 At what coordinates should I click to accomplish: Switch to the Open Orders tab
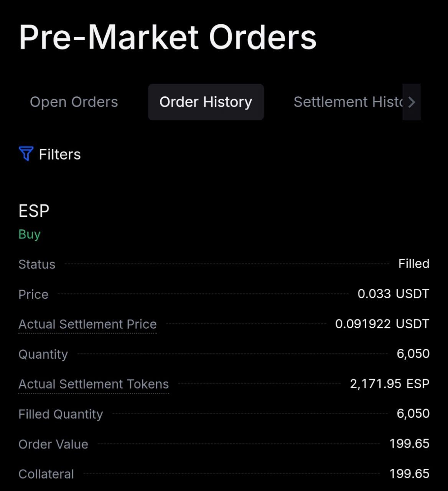tap(74, 102)
